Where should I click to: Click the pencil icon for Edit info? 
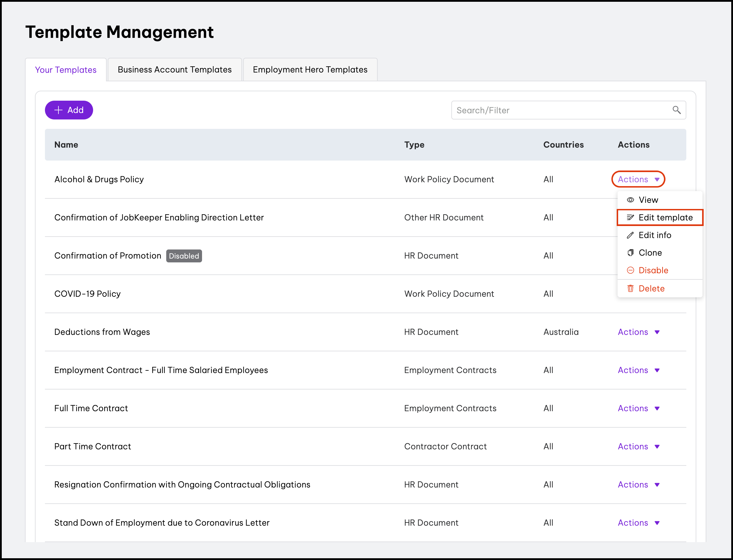[x=630, y=235]
